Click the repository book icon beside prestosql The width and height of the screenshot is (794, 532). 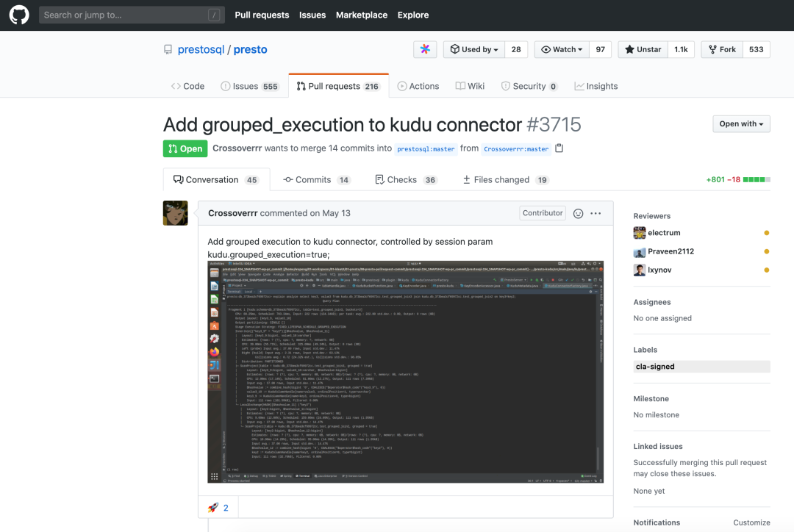[168, 50]
